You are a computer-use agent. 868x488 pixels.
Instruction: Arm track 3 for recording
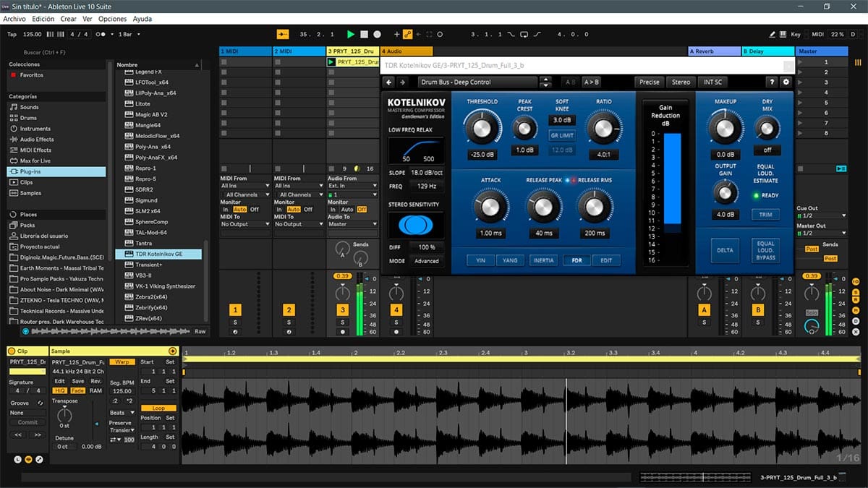[342, 332]
